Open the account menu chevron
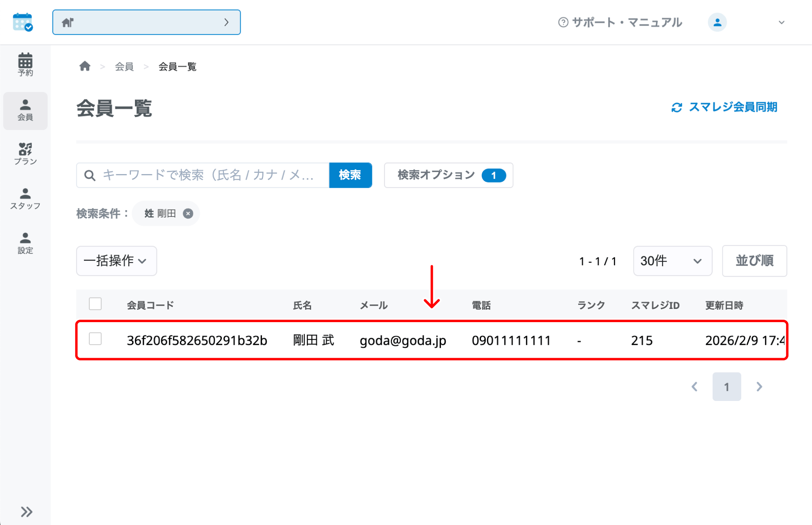 [x=781, y=22]
